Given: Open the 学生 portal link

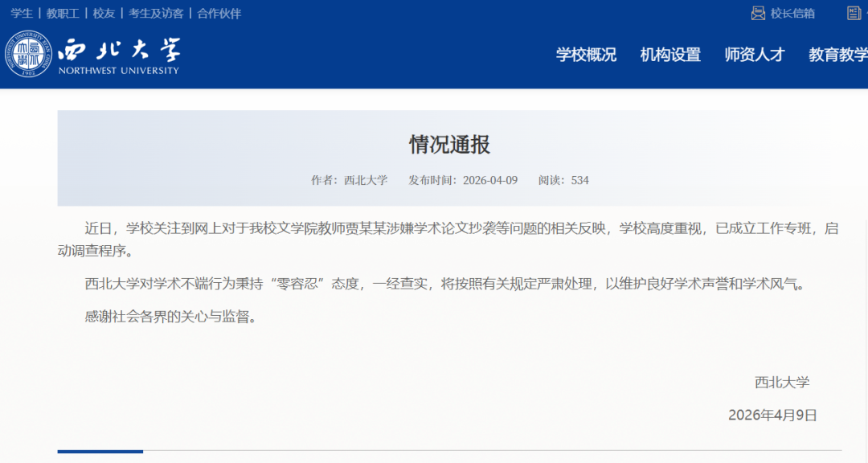Looking at the screenshot, I should 22,13.
